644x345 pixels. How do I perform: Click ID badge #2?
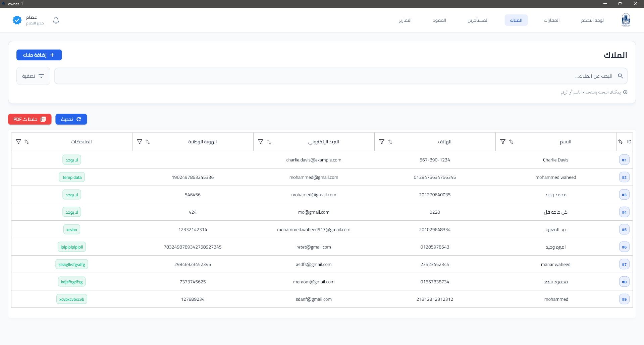pos(624,177)
